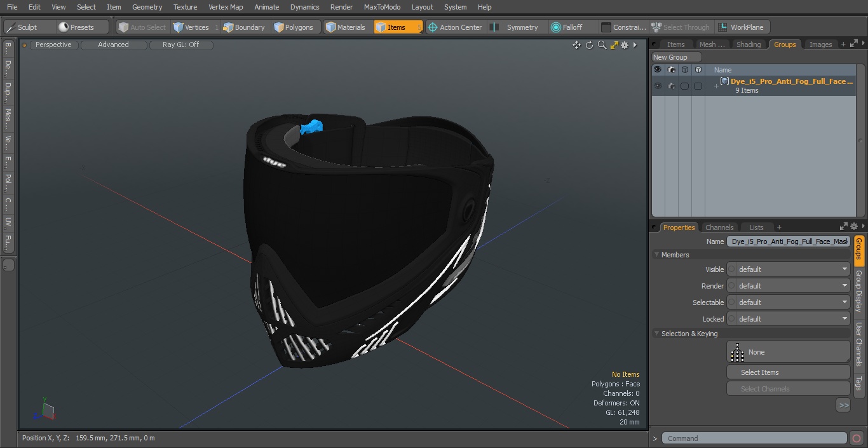Toggle Auto Select mode
Screen dimensions: 868x448
(142, 27)
